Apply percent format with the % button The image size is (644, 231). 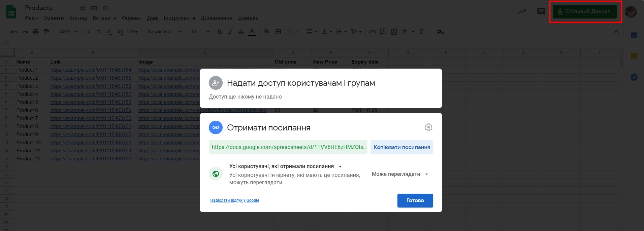pyautogui.click(x=99, y=32)
